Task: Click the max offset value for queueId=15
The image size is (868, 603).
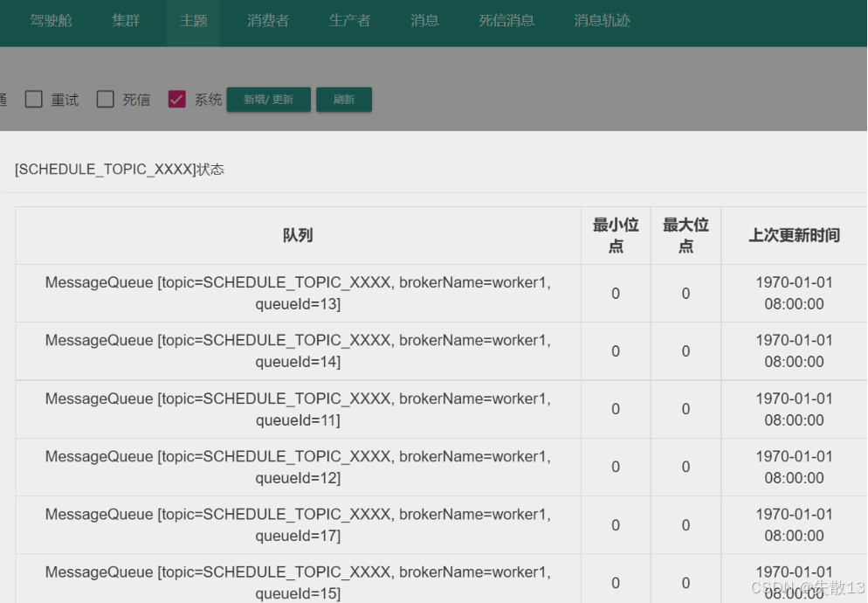Action: (x=685, y=583)
